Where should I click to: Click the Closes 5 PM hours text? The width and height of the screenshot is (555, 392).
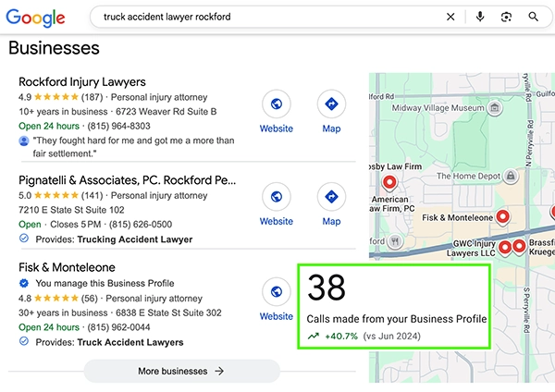point(76,225)
